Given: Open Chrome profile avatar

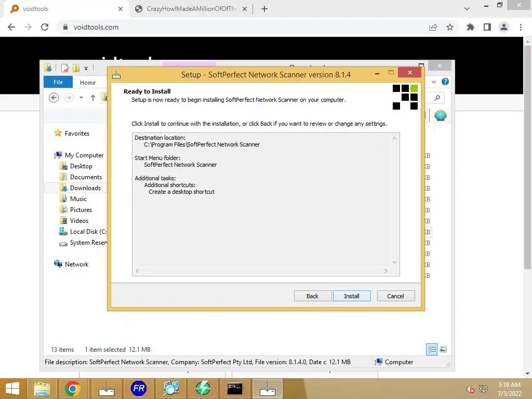Looking at the screenshot, I should [504, 27].
